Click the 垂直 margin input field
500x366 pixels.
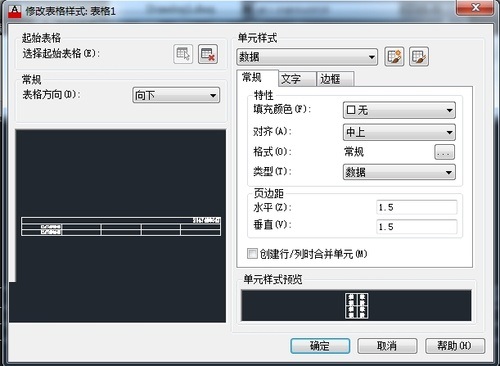(417, 227)
